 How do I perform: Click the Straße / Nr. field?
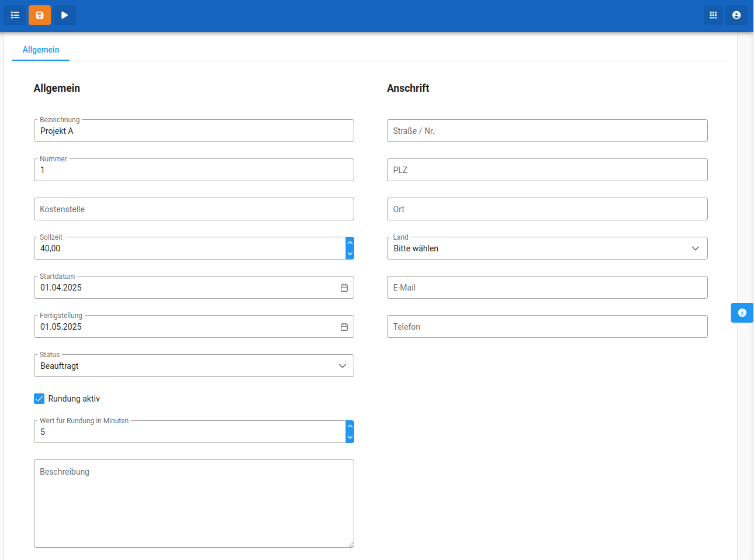(547, 131)
